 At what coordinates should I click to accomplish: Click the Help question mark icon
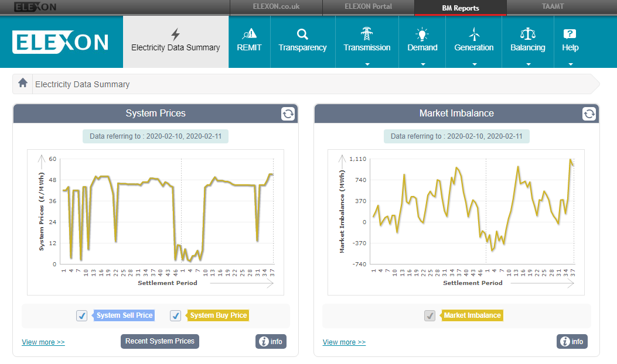pyautogui.click(x=570, y=34)
